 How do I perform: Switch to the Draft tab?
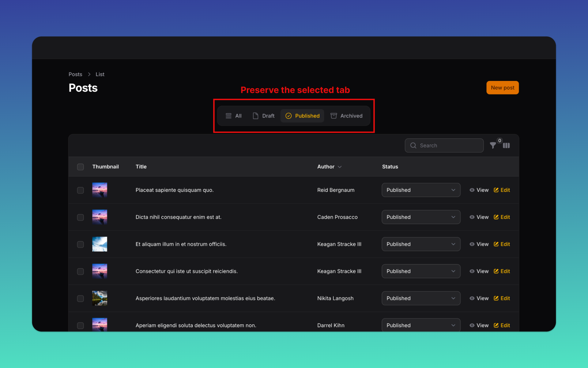click(268, 116)
